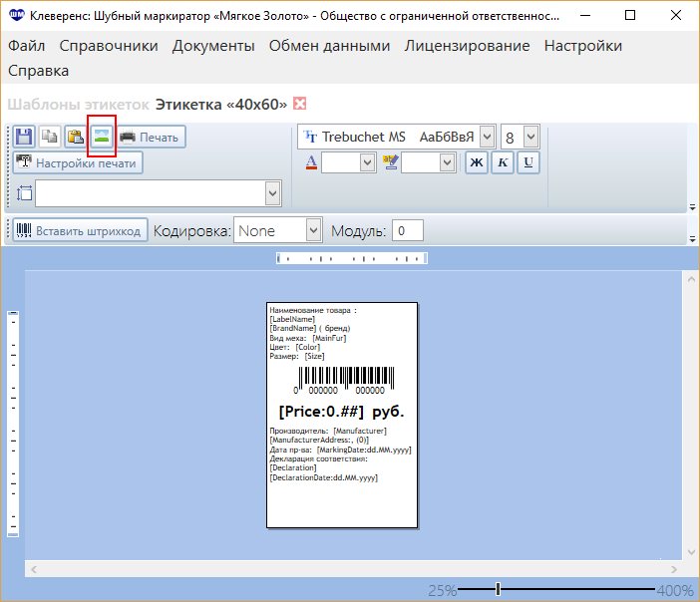The image size is (700, 602).
Task: Click the Save floppy disk icon
Action: [x=24, y=137]
